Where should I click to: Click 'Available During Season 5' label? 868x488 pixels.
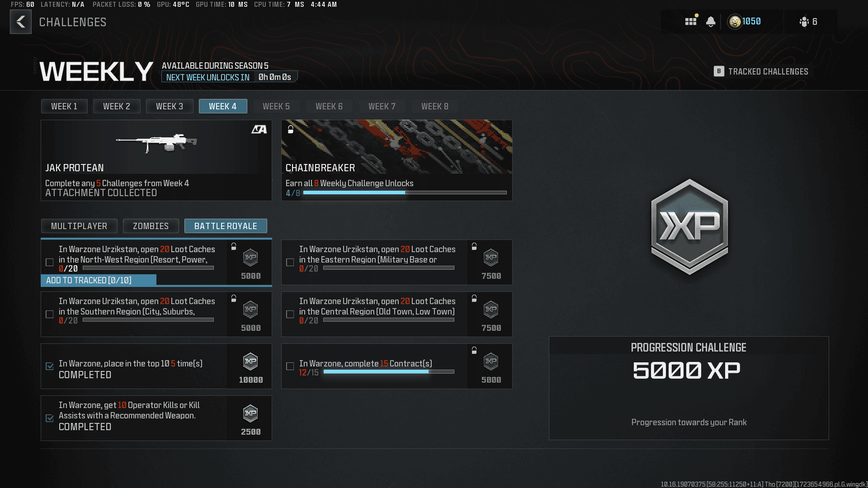pos(215,66)
